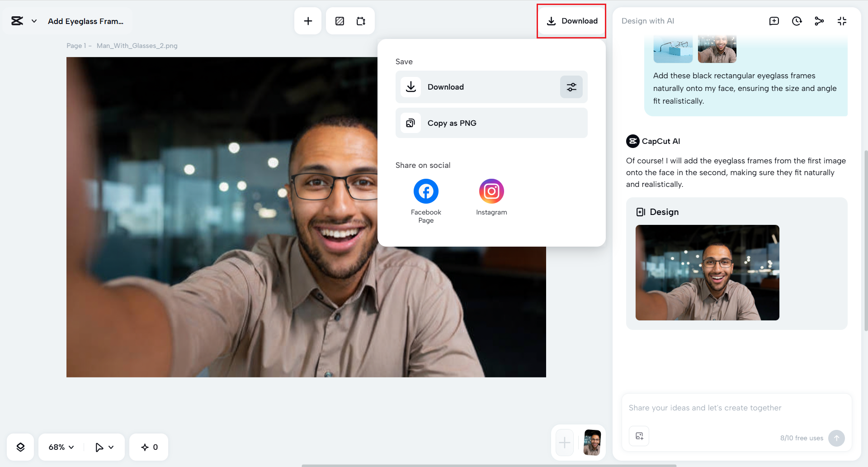Share the design on Instagram
This screenshot has height=467, width=868.
(x=491, y=192)
